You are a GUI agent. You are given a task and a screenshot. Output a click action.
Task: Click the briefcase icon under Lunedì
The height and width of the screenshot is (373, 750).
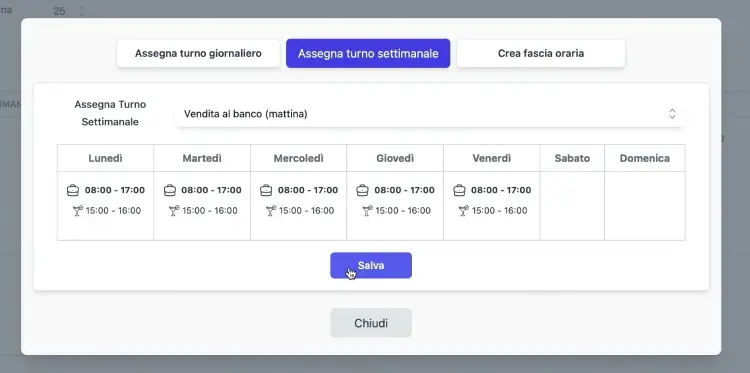tap(73, 190)
